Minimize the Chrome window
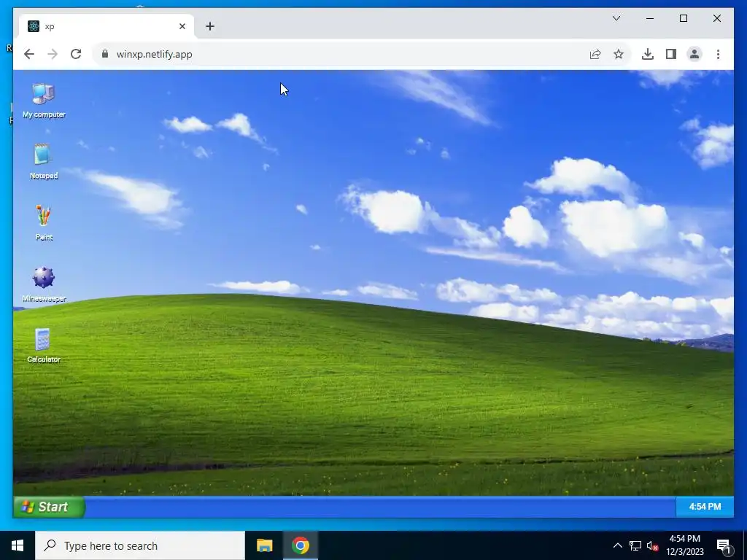The width and height of the screenshot is (747, 560). (650, 18)
